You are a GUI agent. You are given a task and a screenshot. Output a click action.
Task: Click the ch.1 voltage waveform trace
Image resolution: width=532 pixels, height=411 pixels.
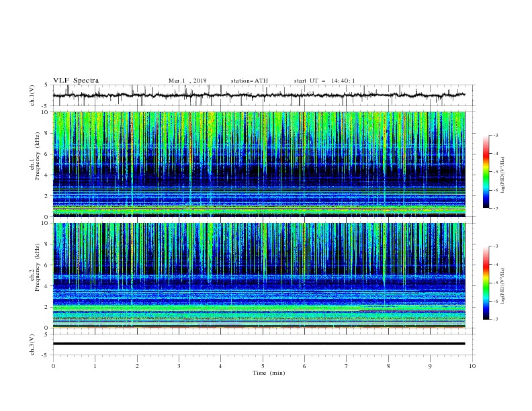(x=259, y=95)
